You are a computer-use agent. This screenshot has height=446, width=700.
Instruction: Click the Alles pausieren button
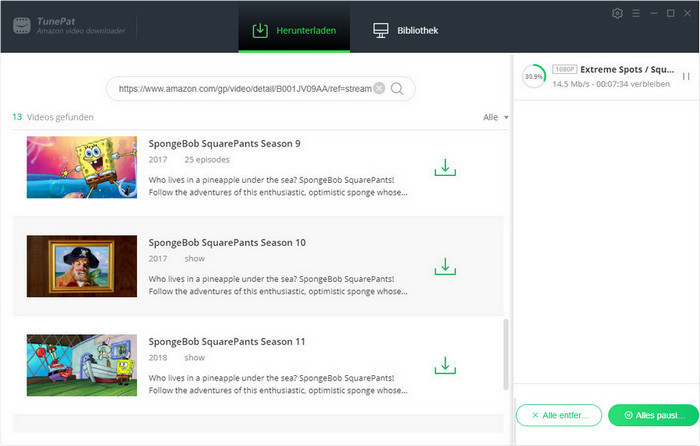click(654, 415)
